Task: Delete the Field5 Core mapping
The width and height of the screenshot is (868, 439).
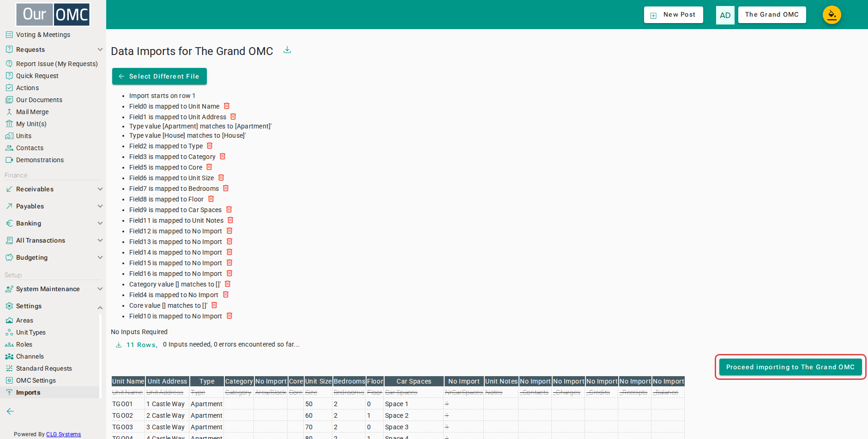Action: coord(209,167)
